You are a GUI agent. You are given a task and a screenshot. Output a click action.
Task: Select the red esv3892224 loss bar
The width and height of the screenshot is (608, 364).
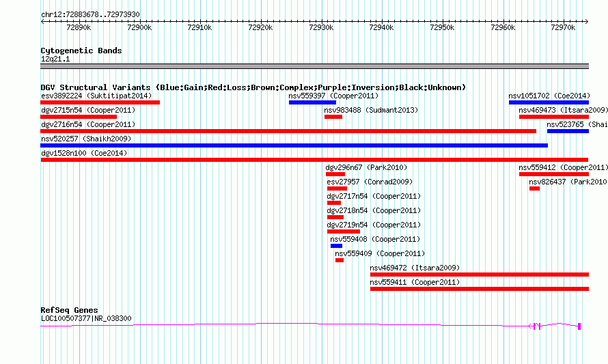pos(100,102)
